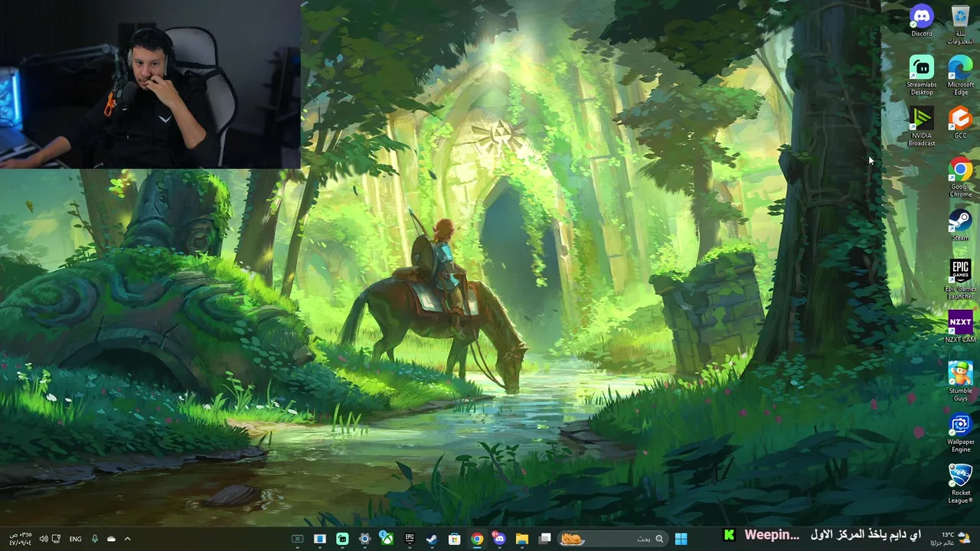Open the Xbox app on the taskbar
This screenshot has height=551, width=980.
click(x=387, y=539)
